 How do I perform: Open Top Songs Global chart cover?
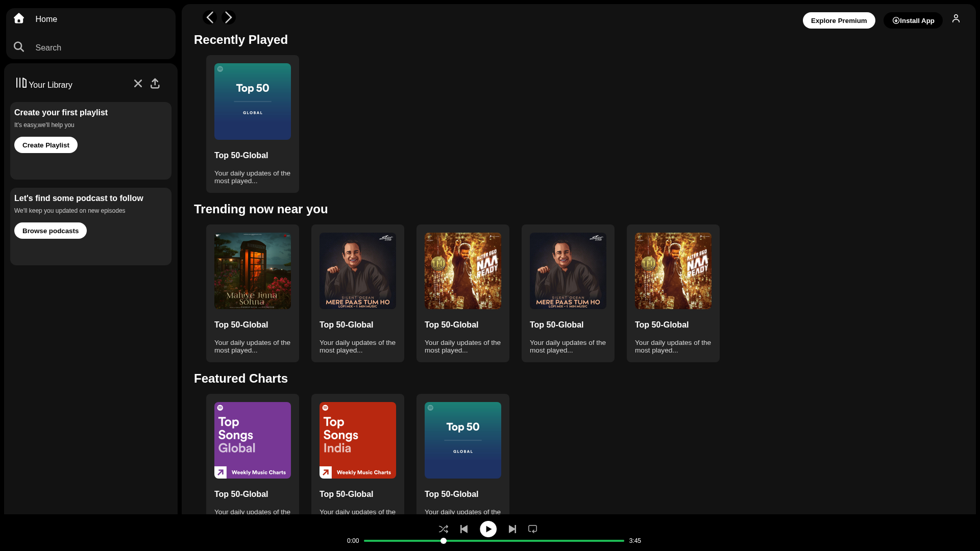pos(253,440)
